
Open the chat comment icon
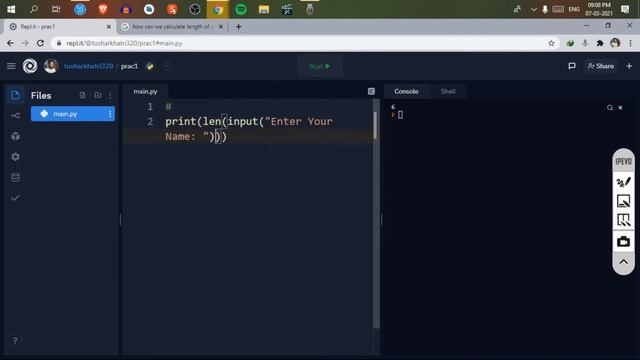[572, 66]
